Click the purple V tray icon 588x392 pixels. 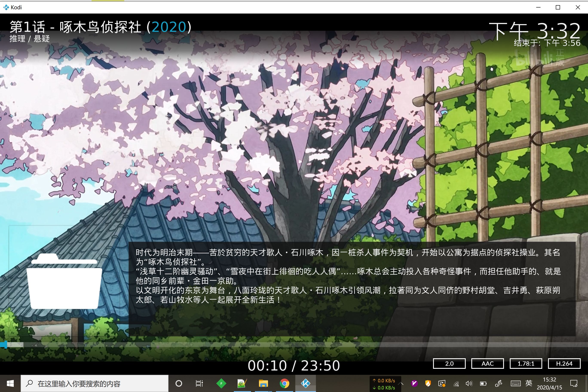pyautogui.click(x=414, y=383)
